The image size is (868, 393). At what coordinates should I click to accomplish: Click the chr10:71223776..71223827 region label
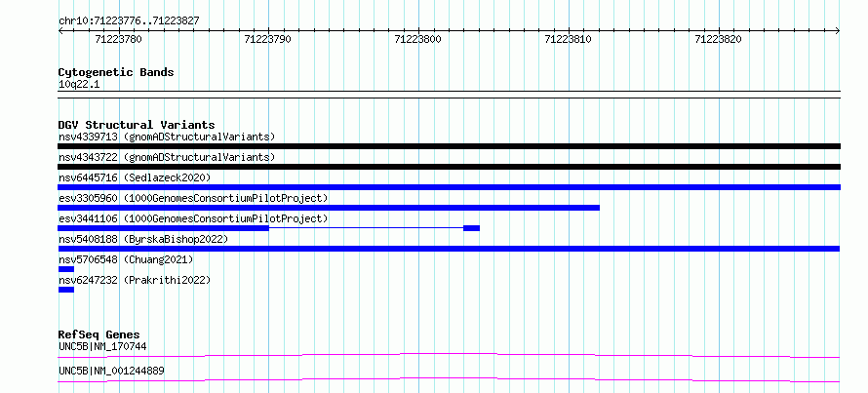(129, 21)
